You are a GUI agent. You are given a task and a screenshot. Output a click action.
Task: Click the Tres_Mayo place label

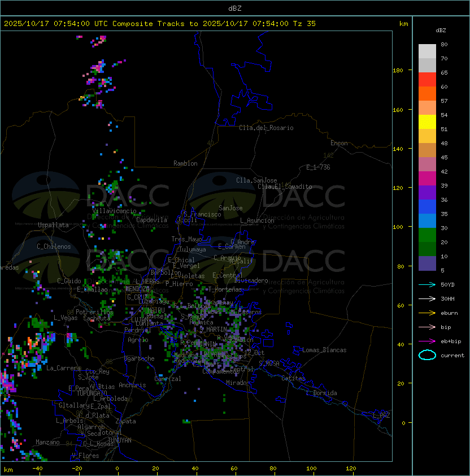[x=186, y=239]
